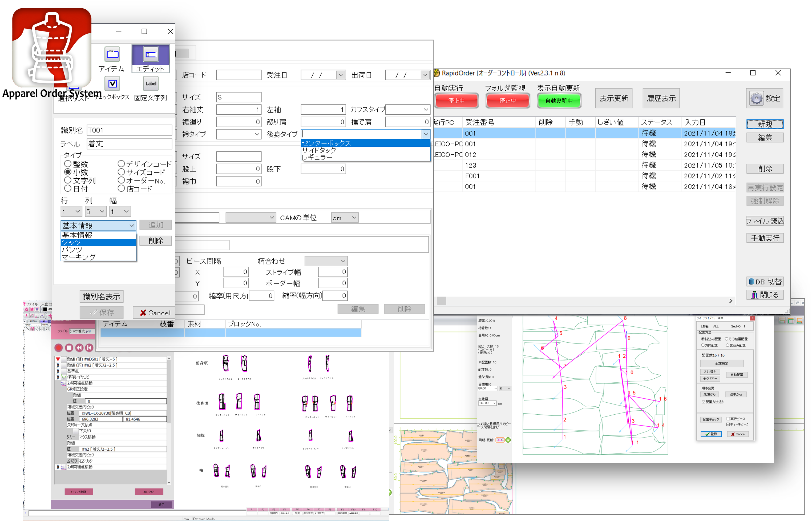Toggle the 配置方法追加 checkbox
Viewport: 812px width, 521px height.
(x=703, y=402)
